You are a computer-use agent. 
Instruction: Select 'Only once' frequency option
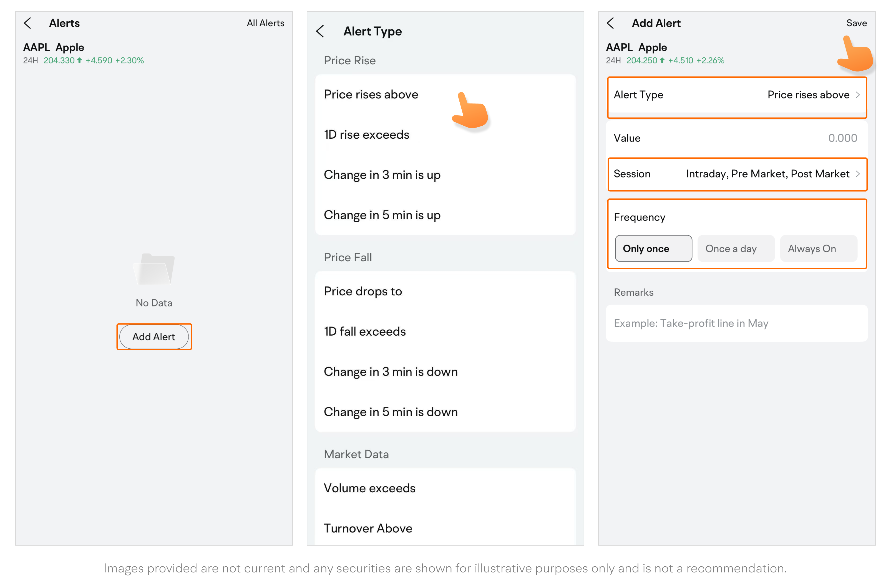pos(653,249)
